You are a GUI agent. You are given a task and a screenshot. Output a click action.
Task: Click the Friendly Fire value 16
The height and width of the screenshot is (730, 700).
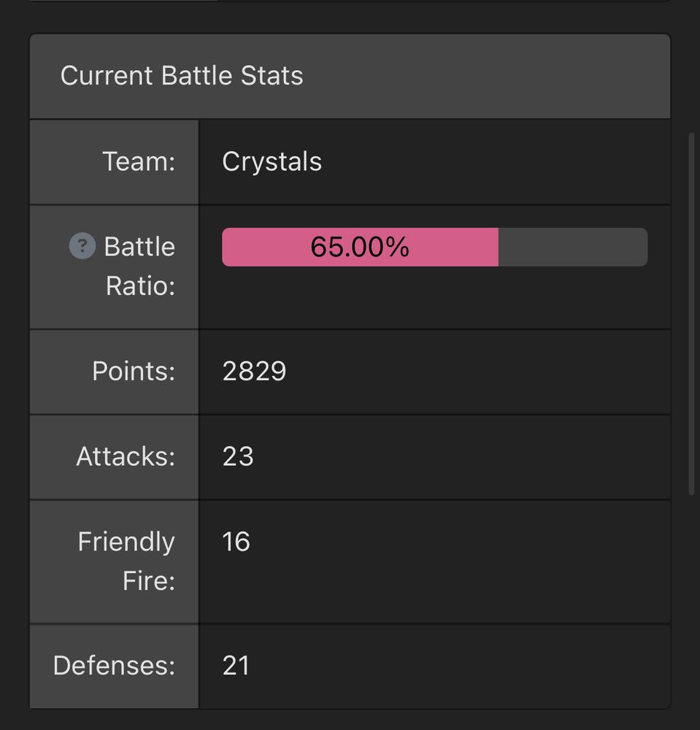236,542
